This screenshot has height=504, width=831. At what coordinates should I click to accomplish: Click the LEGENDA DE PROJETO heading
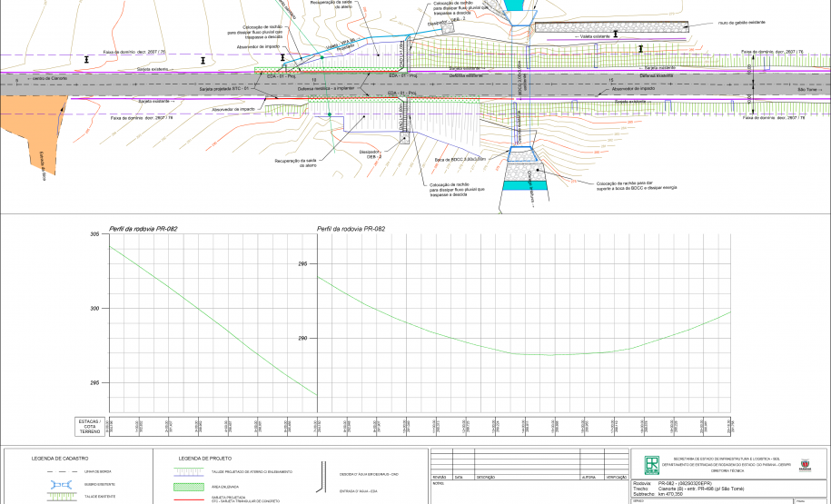click(205, 459)
